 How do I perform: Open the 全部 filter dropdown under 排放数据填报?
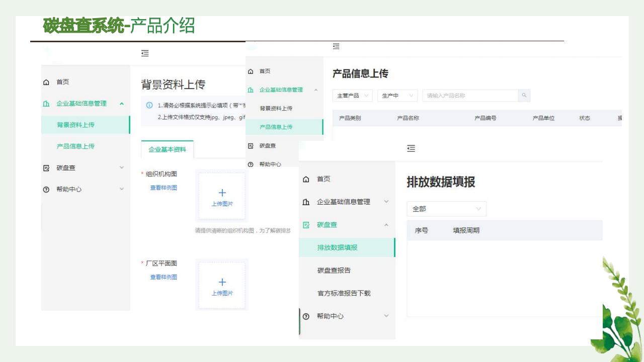(446, 209)
